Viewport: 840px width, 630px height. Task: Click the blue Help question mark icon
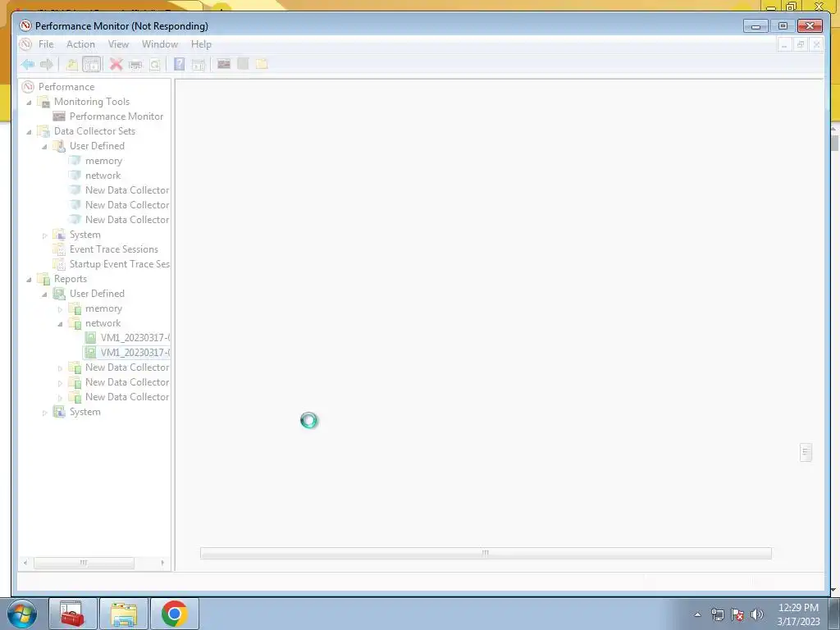tap(179, 65)
